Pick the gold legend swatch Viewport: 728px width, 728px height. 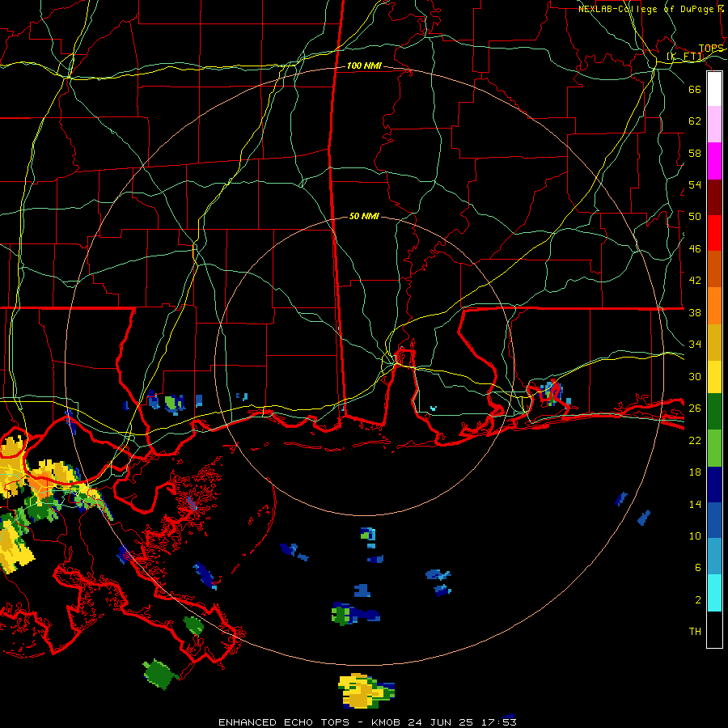click(714, 342)
